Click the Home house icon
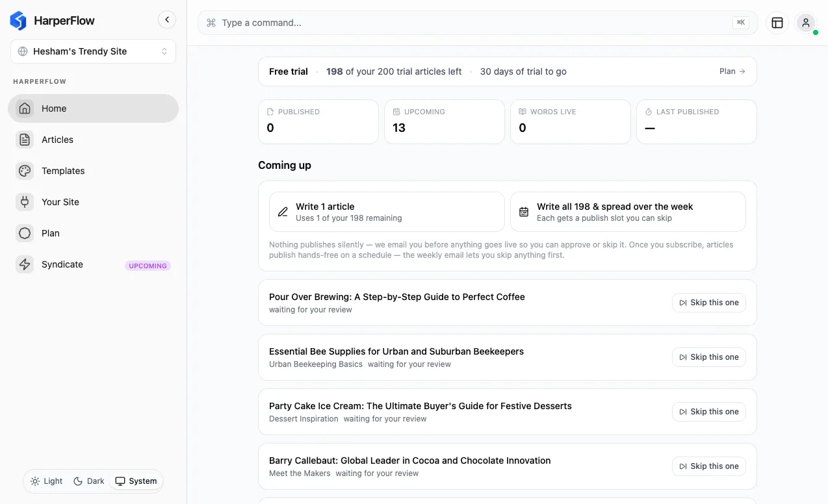Viewport: 828px width, 504px height. click(x=25, y=108)
